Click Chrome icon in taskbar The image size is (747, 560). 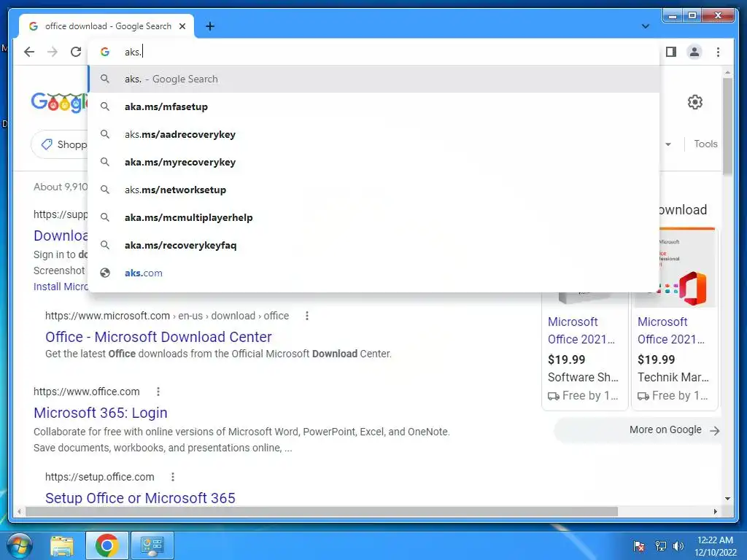(107, 545)
